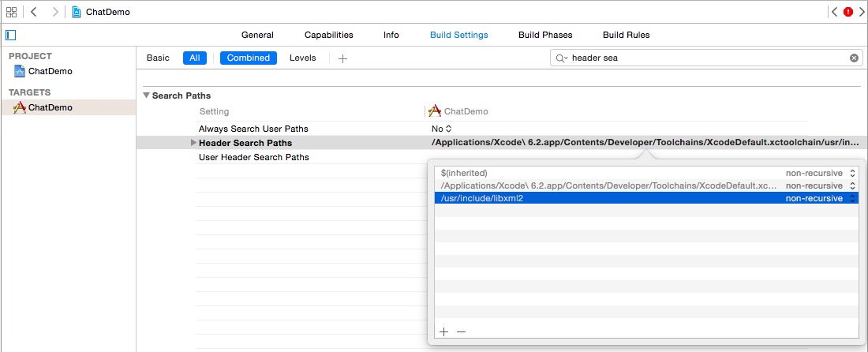
Task: Change recursion for /usr/include/libxml2 entry
Action: [821, 198]
